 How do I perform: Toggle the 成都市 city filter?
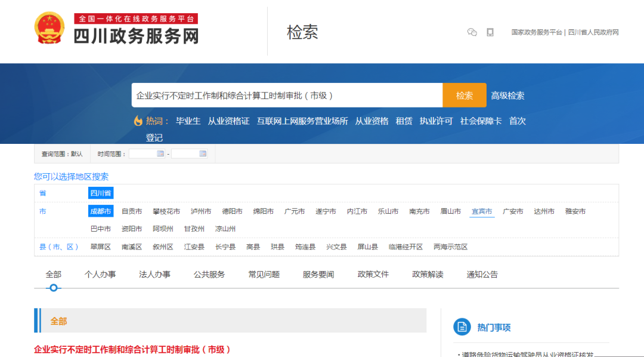(x=100, y=211)
